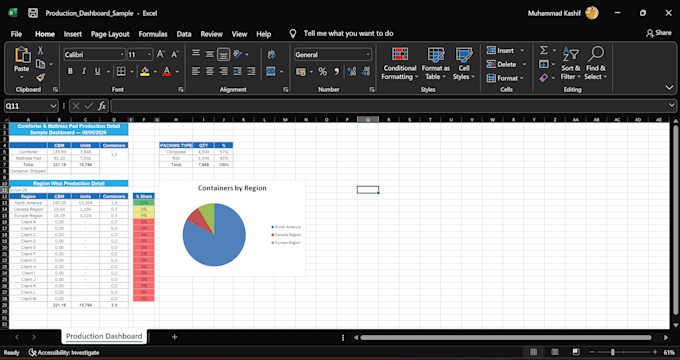The height and width of the screenshot is (360, 680).
Task: Click the Clear eraser icon
Action: point(544,78)
